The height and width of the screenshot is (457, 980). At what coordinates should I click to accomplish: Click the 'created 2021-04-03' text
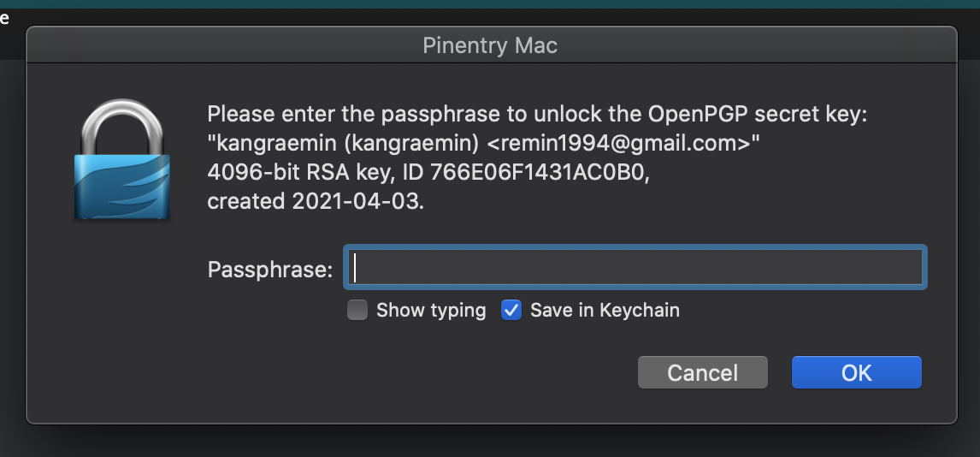pos(316,202)
